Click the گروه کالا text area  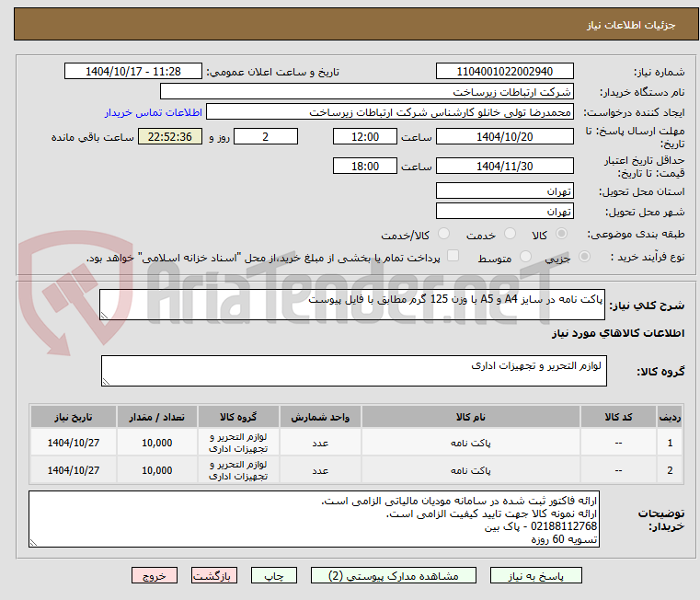tap(353, 371)
